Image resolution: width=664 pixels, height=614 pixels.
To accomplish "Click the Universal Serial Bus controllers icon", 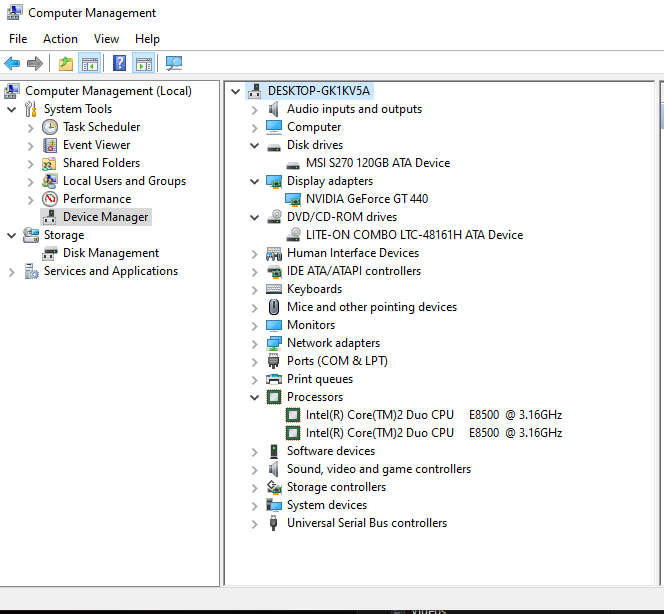I will [x=274, y=523].
